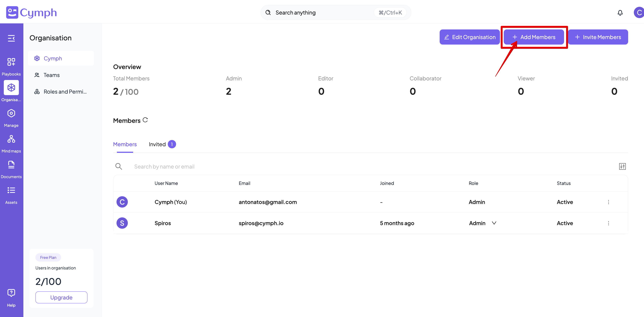
Task: Click the Edit Organisation button
Action: pos(469,37)
